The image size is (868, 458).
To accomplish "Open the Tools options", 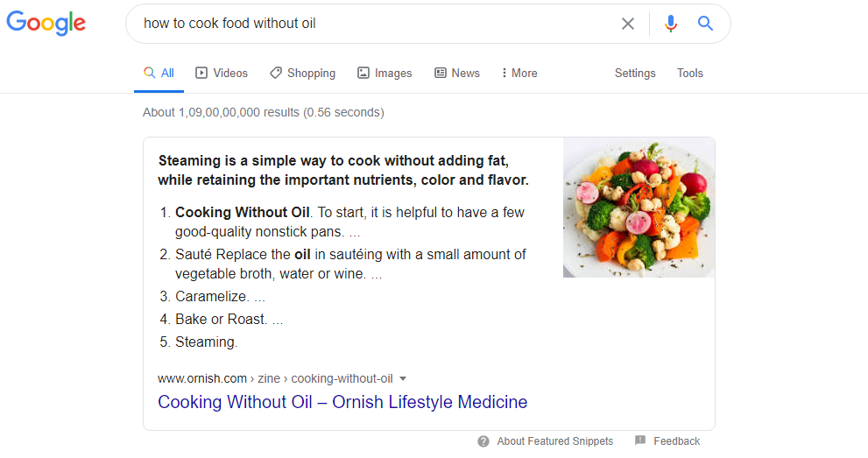I will [690, 74].
